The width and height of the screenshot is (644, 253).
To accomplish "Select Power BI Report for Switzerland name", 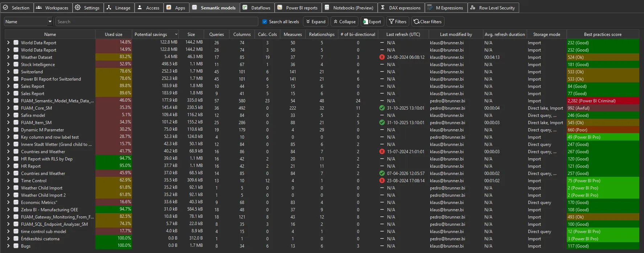I will (x=51, y=79).
